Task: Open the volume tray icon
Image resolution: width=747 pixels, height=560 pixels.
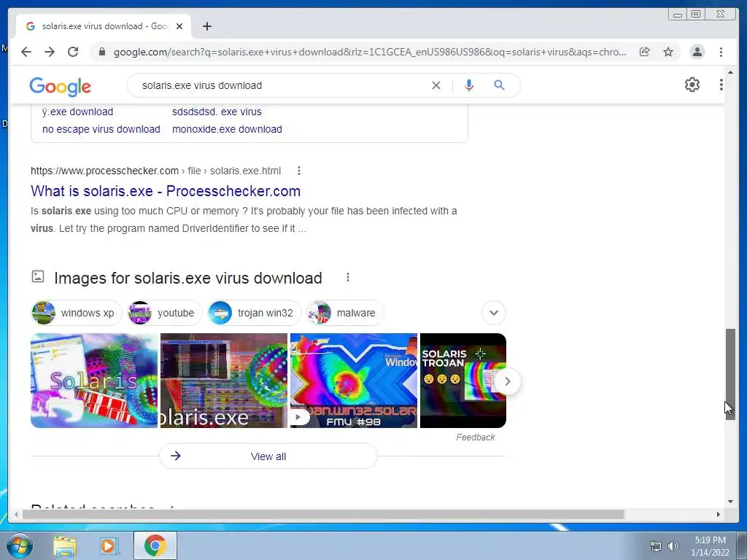Action: tap(673, 545)
